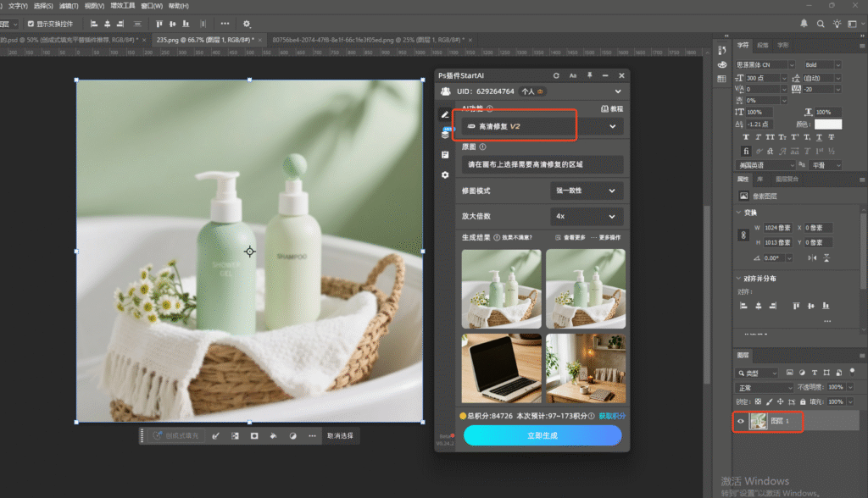The height and width of the screenshot is (498, 868).
Task: Open the three-dot menu in contextual bar
Action: (x=312, y=436)
